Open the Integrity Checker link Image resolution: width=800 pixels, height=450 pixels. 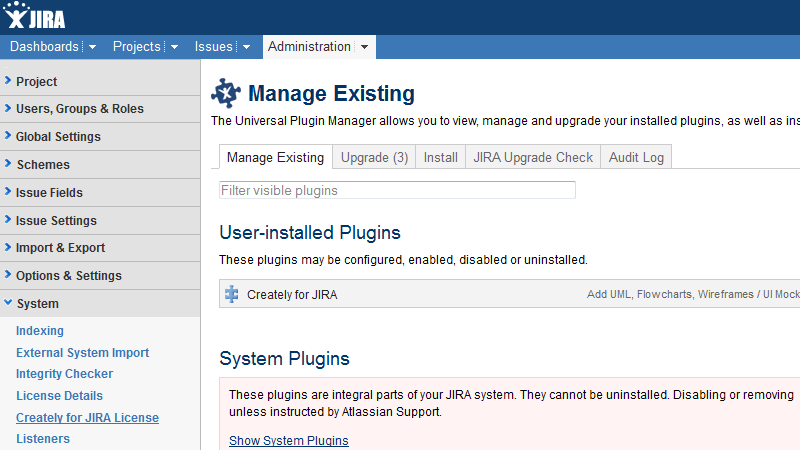coord(64,374)
